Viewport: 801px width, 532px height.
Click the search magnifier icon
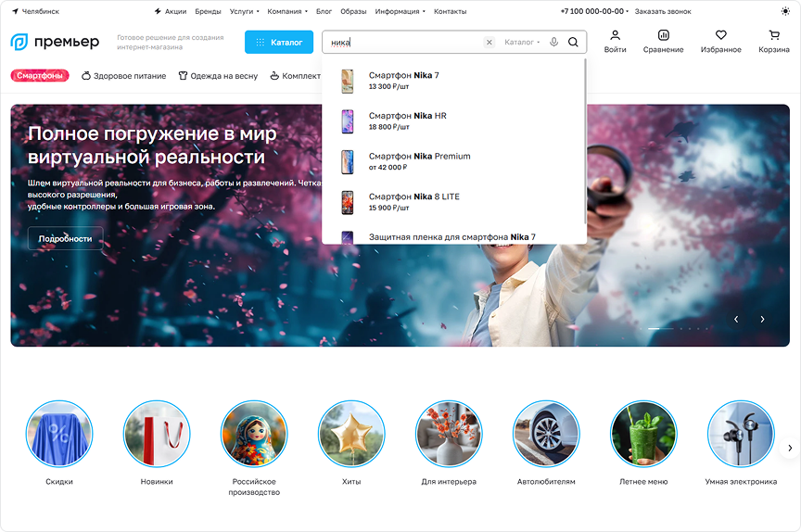point(573,42)
